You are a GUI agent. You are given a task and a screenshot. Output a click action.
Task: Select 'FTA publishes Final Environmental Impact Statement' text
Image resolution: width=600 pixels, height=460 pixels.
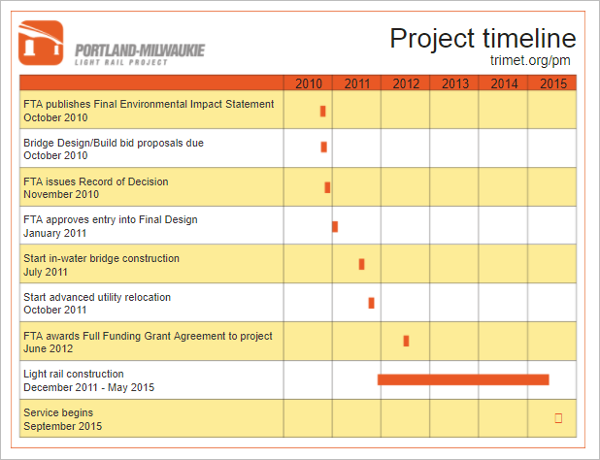(148, 104)
